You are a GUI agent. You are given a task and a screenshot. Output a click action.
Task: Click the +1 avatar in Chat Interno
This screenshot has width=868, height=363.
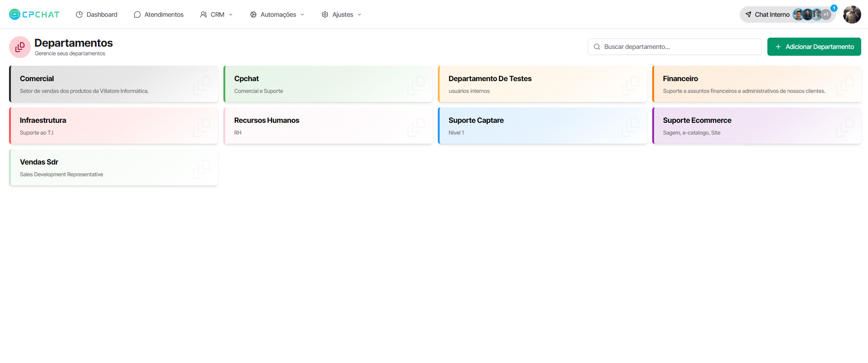click(x=826, y=15)
